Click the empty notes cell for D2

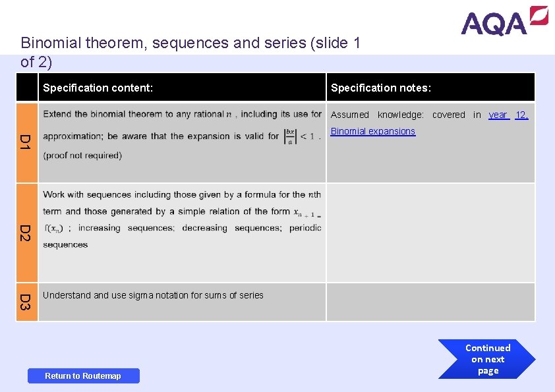tap(430, 233)
